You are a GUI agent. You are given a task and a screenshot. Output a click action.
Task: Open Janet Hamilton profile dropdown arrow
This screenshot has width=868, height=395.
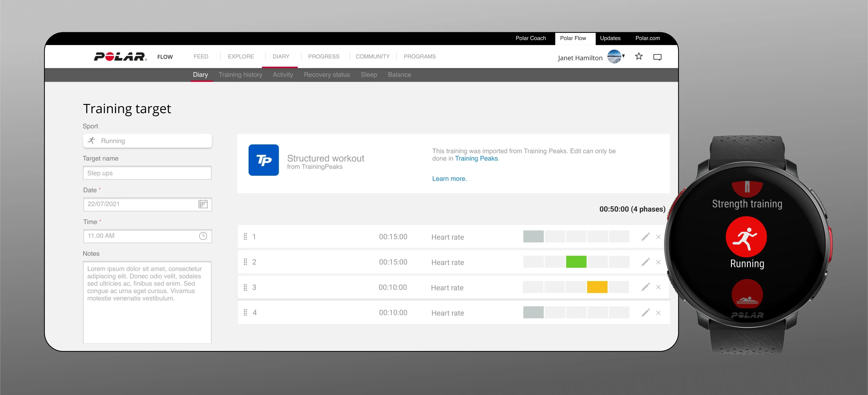coord(623,56)
